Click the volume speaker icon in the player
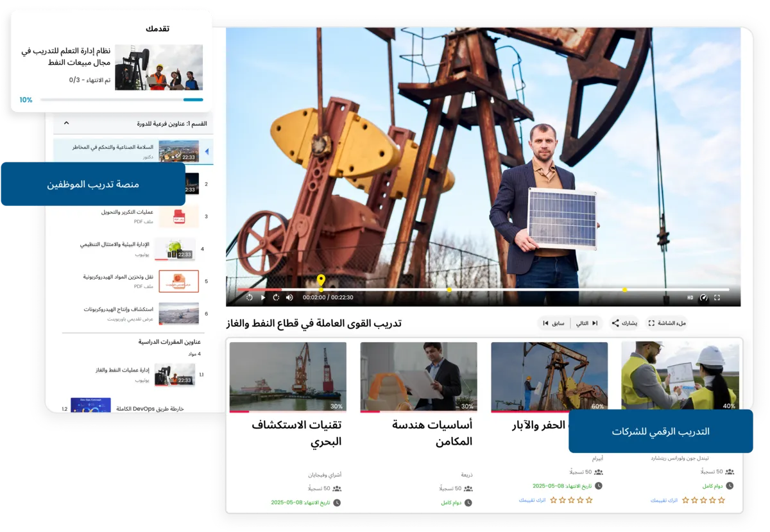Viewport: 770px width, 532px height. click(x=290, y=297)
